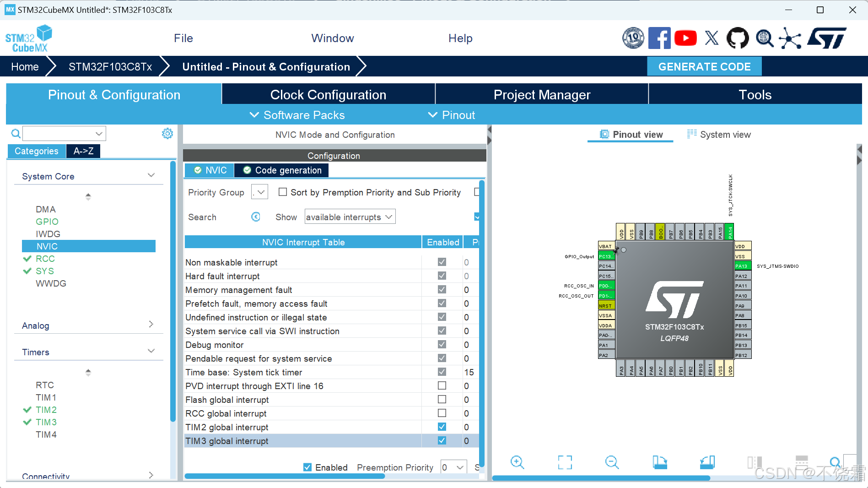Click the ST logo in the header
868x488 pixels.
pyautogui.click(x=827, y=38)
